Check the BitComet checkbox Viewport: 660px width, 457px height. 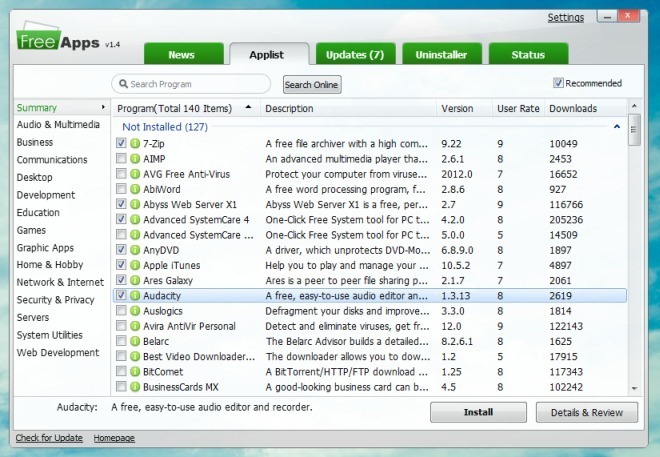tap(121, 371)
